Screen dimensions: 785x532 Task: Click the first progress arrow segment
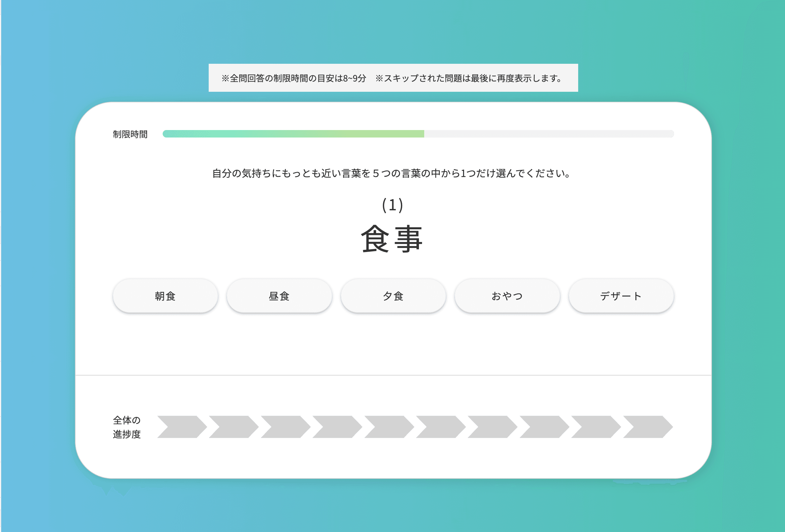pyautogui.click(x=182, y=427)
